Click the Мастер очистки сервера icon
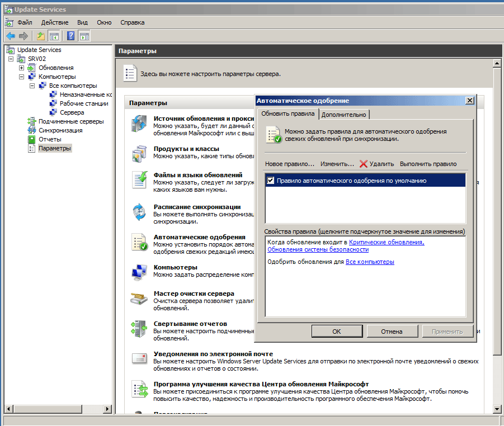This screenshot has width=504, height=426. (139, 299)
